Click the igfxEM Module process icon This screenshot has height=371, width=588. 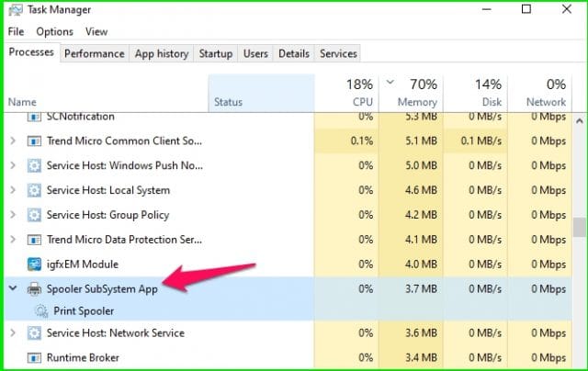click(35, 264)
